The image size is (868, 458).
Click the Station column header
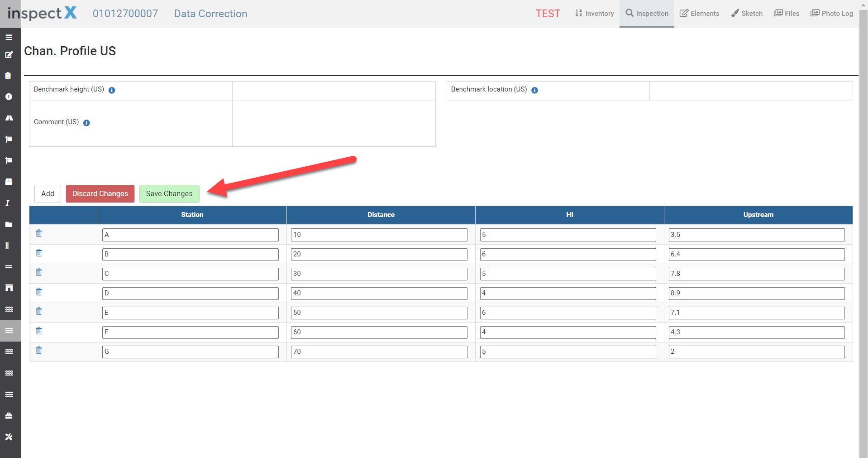click(192, 215)
